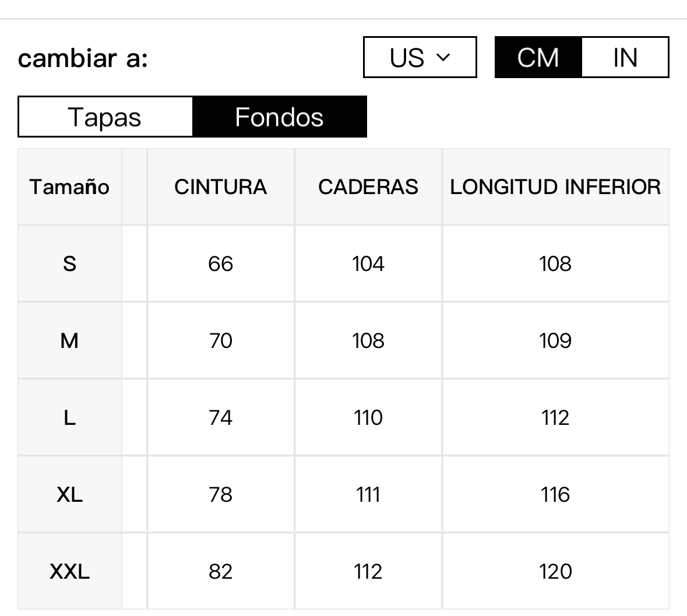Click length value 116 for size XL
The image size is (687, 616).
point(555,494)
